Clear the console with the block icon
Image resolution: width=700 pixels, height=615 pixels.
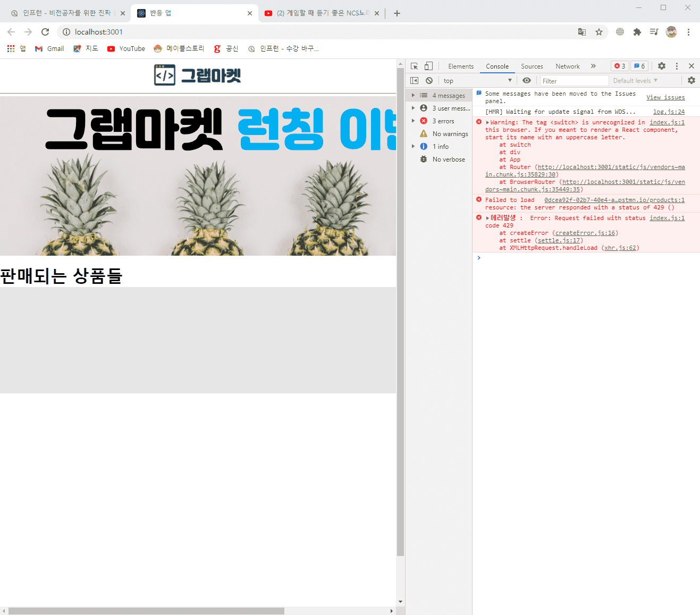pyautogui.click(x=429, y=81)
